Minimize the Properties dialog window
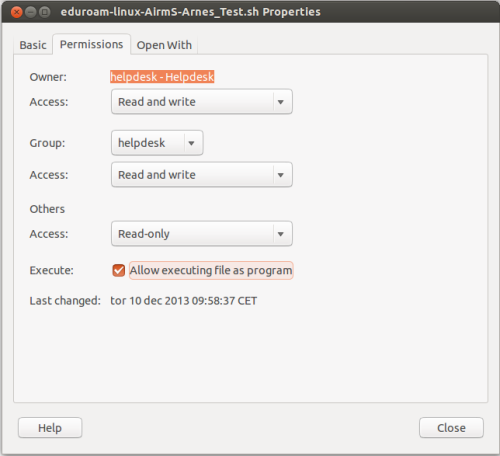 coord(31,12)
